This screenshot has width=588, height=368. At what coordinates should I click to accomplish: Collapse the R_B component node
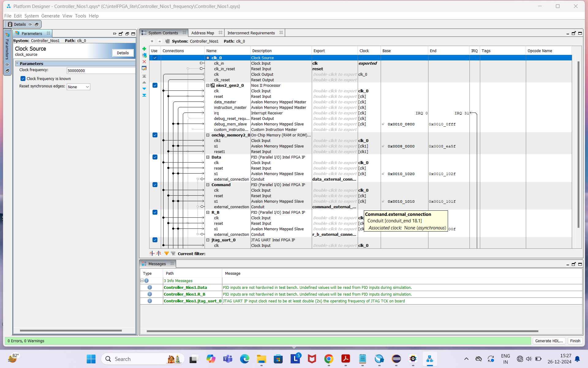[x=208, y=212]
